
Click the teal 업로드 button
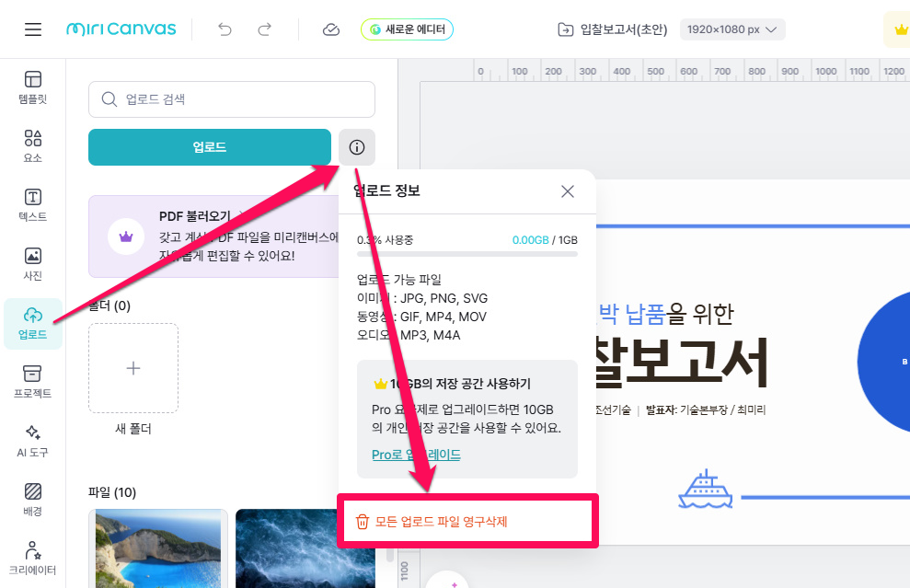[209, 147]
